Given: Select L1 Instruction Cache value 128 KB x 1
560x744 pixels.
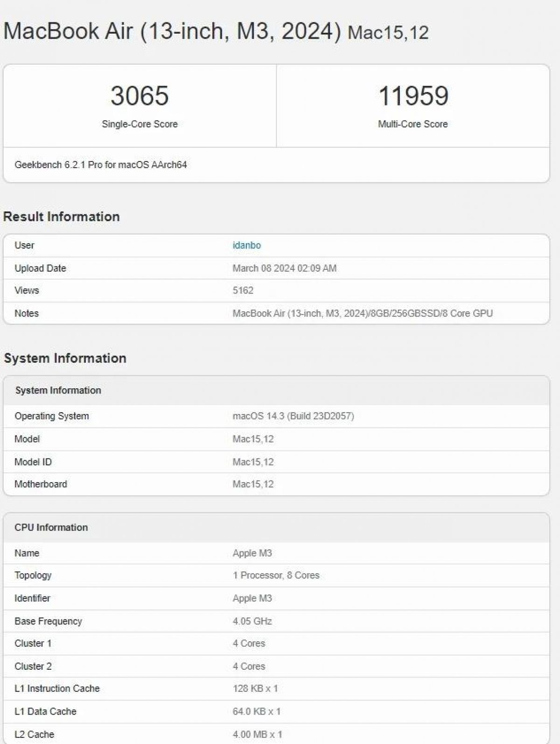Looking at the screenshot, I should tap(256, 688).
